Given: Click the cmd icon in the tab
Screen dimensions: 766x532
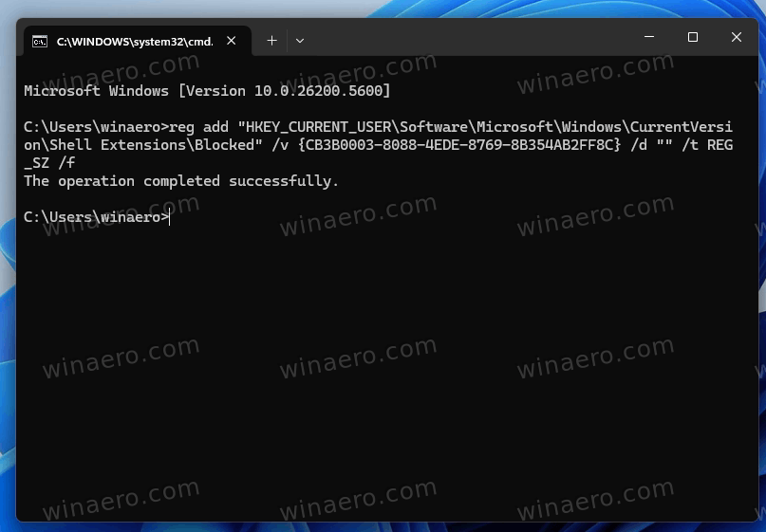Looking at the screenshot, I should 40,42.
